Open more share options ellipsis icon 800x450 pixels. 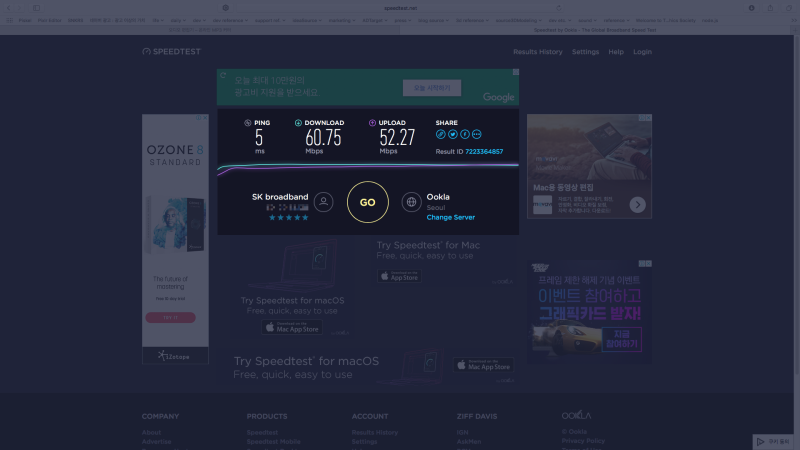[477, 134]
